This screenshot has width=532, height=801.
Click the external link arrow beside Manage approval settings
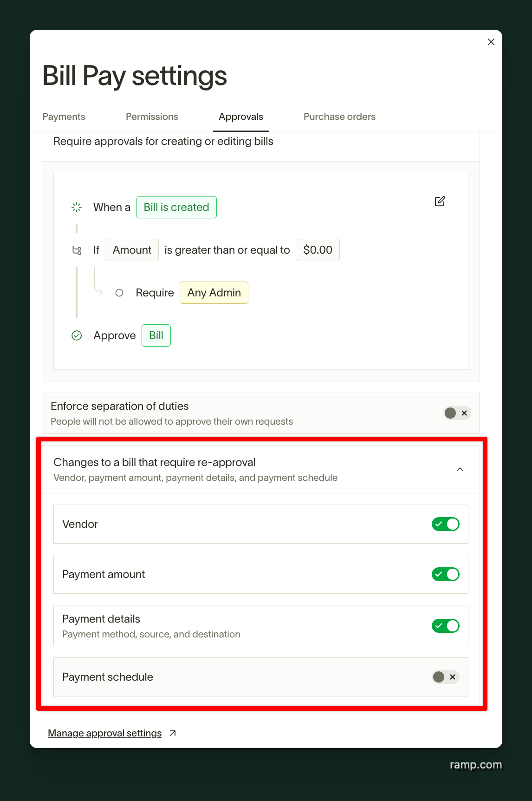point(172,733)
